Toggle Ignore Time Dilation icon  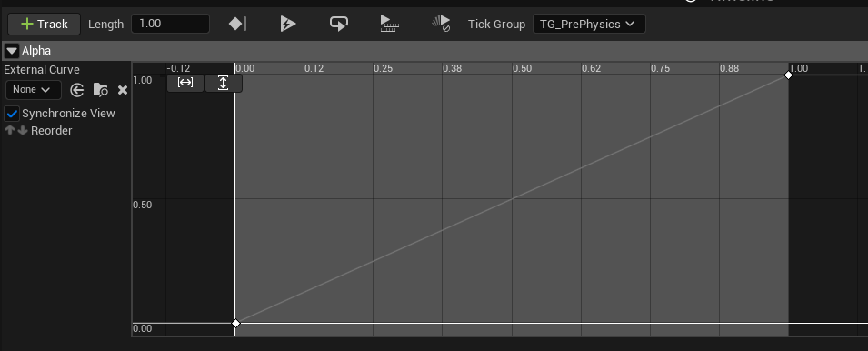pyautogui.click(x=441, y=24)
